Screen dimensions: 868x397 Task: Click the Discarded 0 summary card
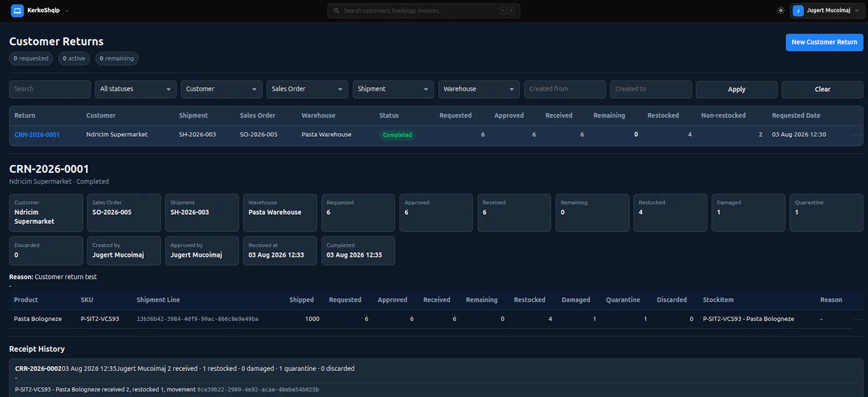46,251
